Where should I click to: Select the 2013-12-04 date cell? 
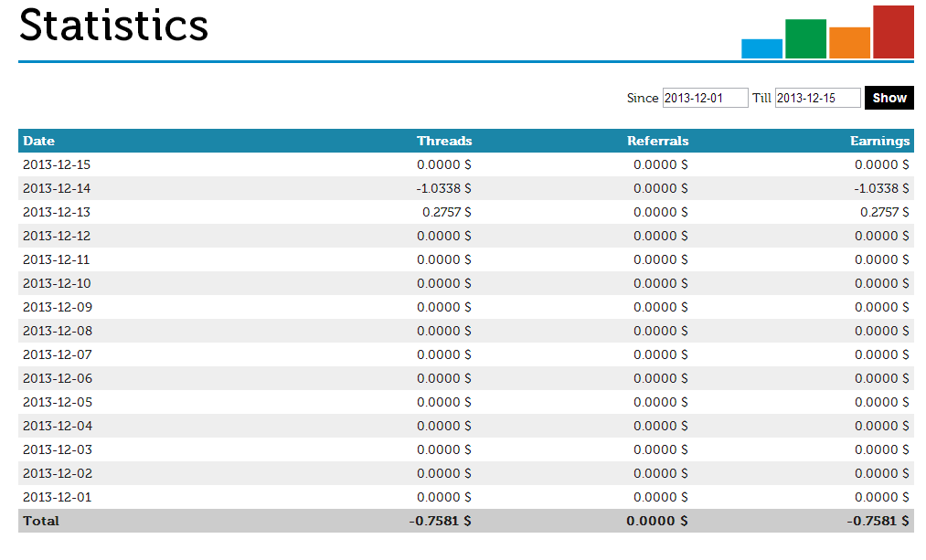[x=58, y=426]
